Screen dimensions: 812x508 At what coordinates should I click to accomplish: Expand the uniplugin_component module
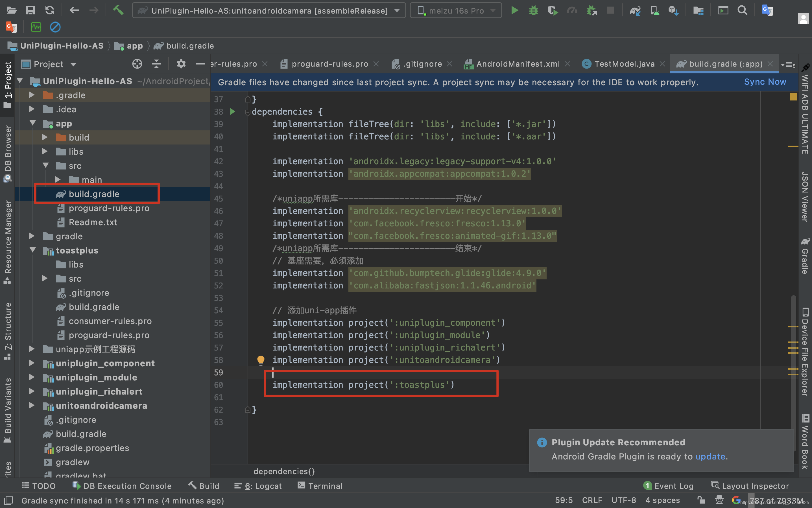pyautogui.click(x=32, y=363)
